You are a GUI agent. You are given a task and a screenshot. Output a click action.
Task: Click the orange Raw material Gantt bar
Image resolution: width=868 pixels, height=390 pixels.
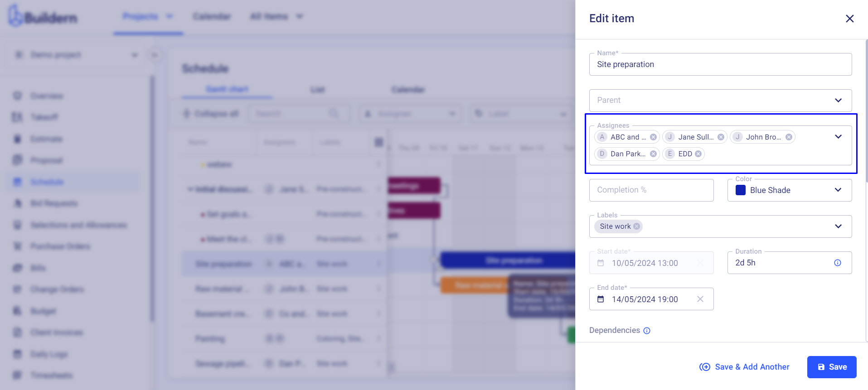point(474,285)
